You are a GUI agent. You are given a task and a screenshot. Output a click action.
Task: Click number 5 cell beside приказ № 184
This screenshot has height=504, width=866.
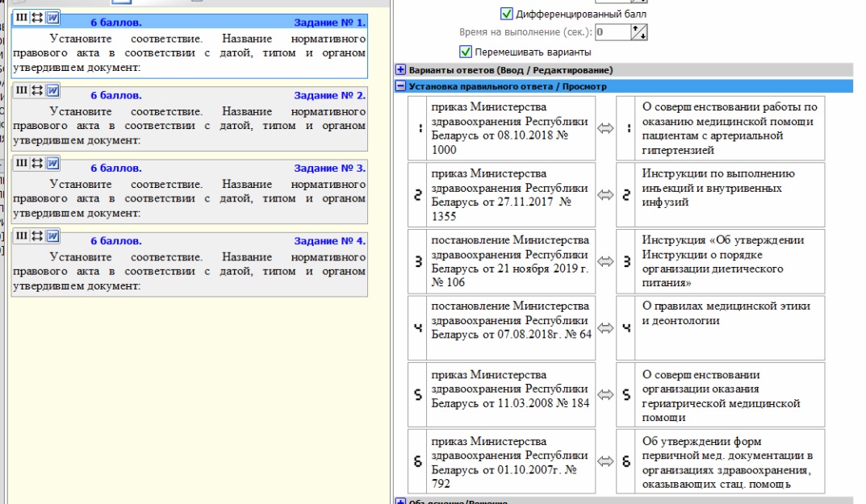point(417,394)
